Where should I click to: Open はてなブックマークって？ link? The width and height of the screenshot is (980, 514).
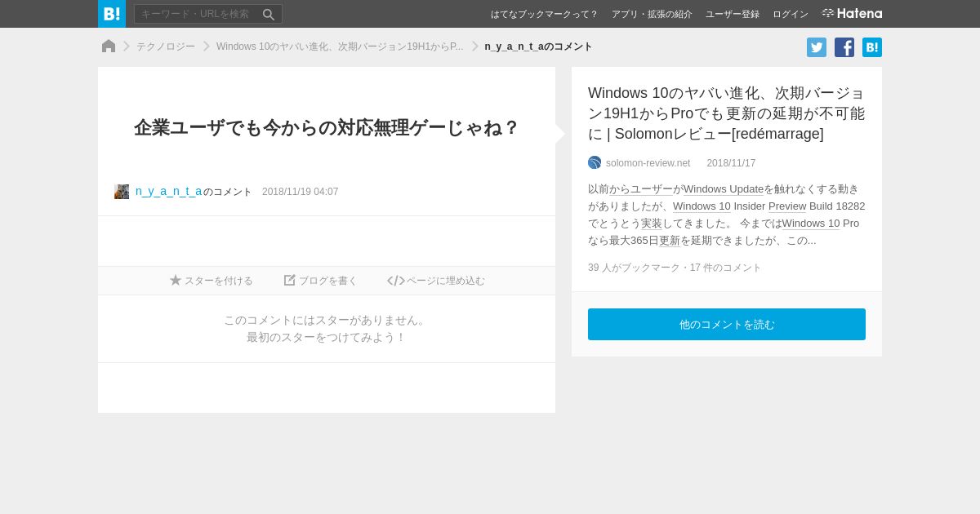[x=544, y=14]
